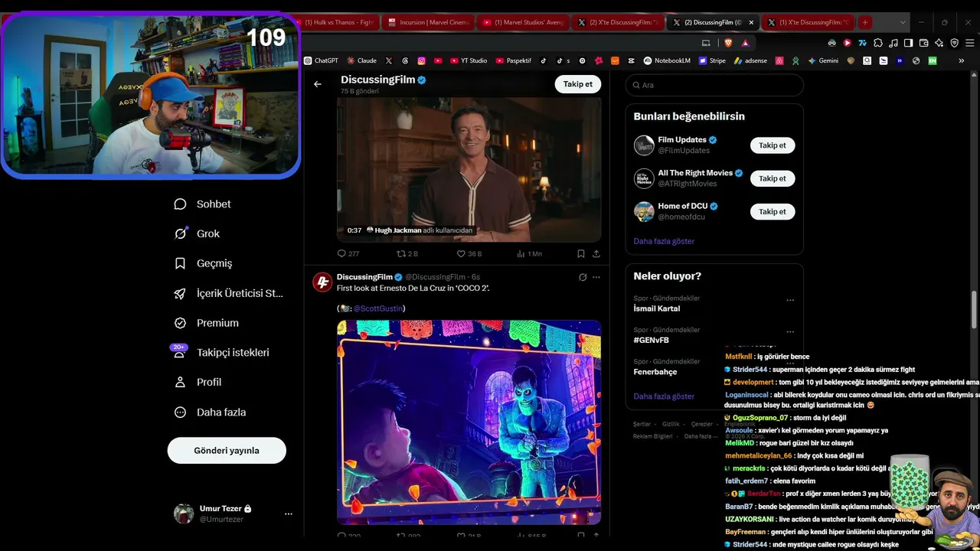Click the Ara search field
This screenshot has width=980, height=551.
point(714,85)
